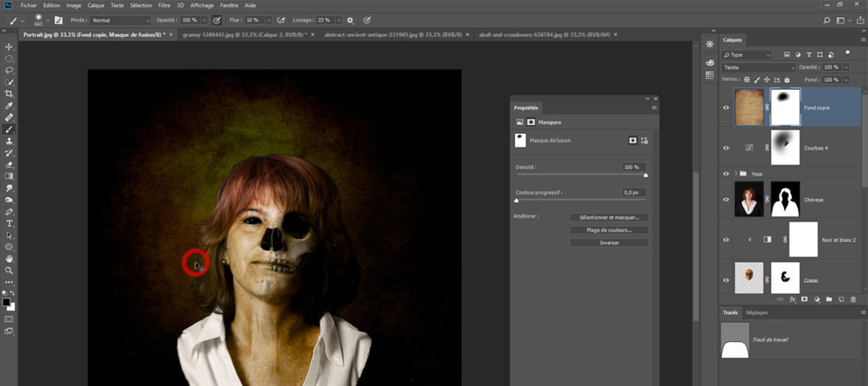Open the brush blending Mode dropdown
This screenshot has height=386, width=868.
[x=121, y=20]
